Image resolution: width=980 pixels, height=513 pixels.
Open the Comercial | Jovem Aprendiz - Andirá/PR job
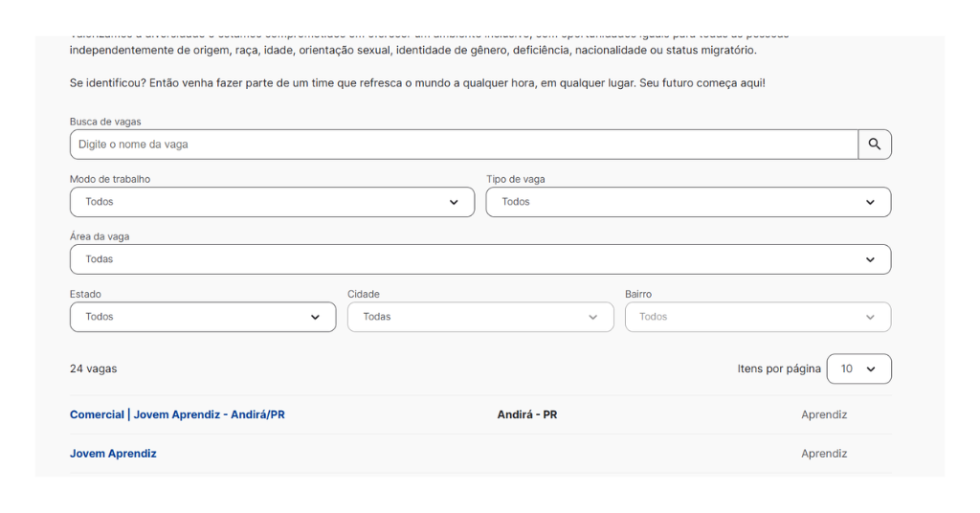coord(177,414)
